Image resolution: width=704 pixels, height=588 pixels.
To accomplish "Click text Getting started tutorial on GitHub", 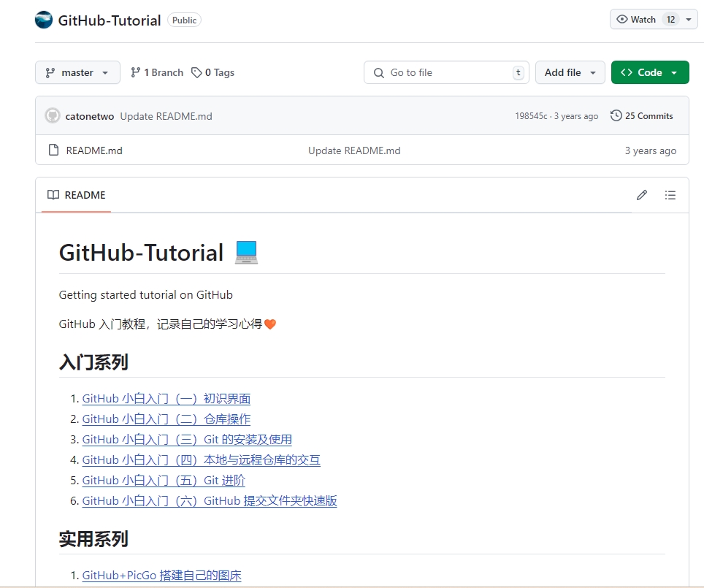I will point(146,294).
